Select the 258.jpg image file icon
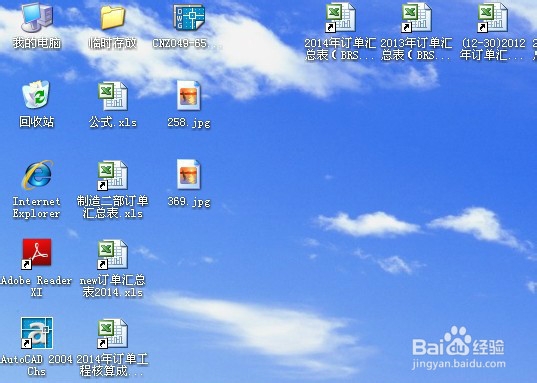Screen dimensions: 537x383 coord(189,95)
